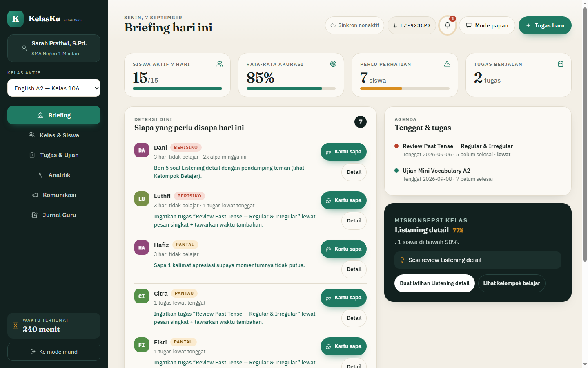Toggle Mode papan display
Image resolution: width=588 pixels, height=368 pixels.
(x=487, y=25)
